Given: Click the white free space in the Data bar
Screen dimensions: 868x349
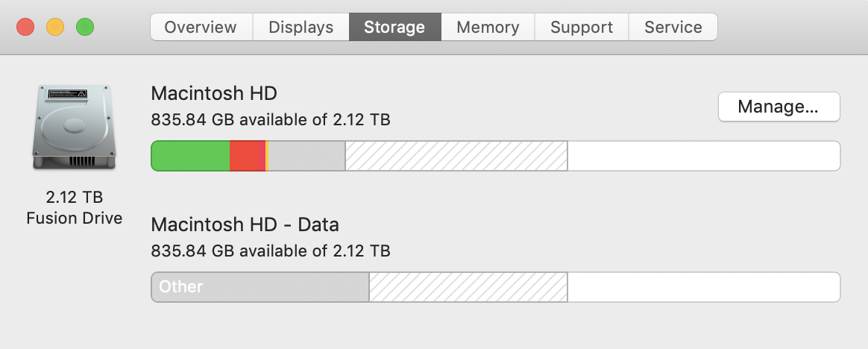Looking at the screenshot, I should [703, 287].
